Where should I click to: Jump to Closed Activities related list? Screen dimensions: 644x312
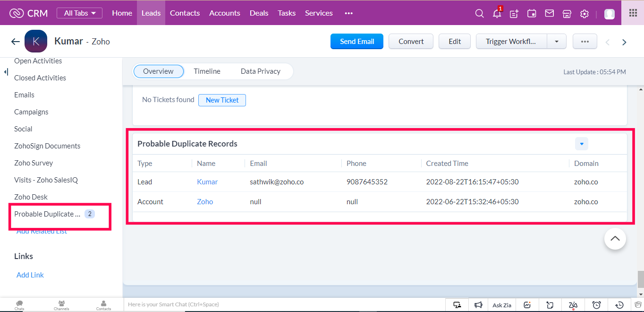click(40, 78)
